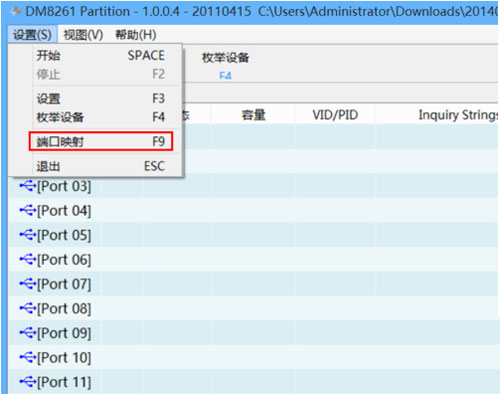Choose 开始 SPACE from the menu

click(101, 55)
